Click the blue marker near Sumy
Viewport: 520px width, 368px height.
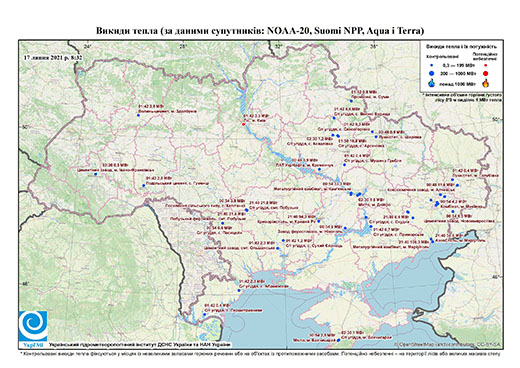click(351, 101)
